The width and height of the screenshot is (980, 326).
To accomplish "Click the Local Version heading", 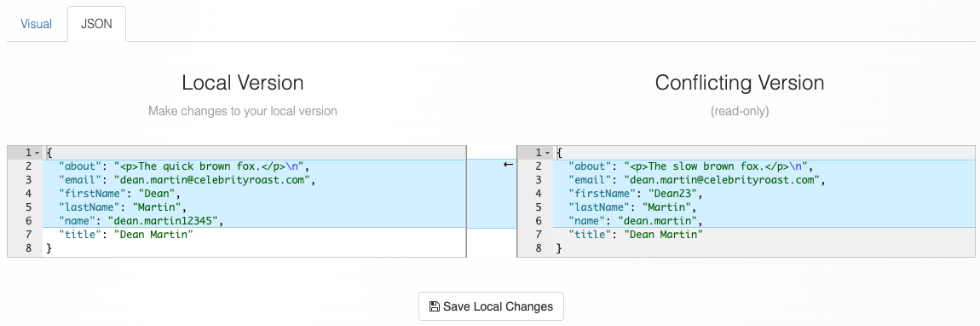I will (x=243, y=83).
